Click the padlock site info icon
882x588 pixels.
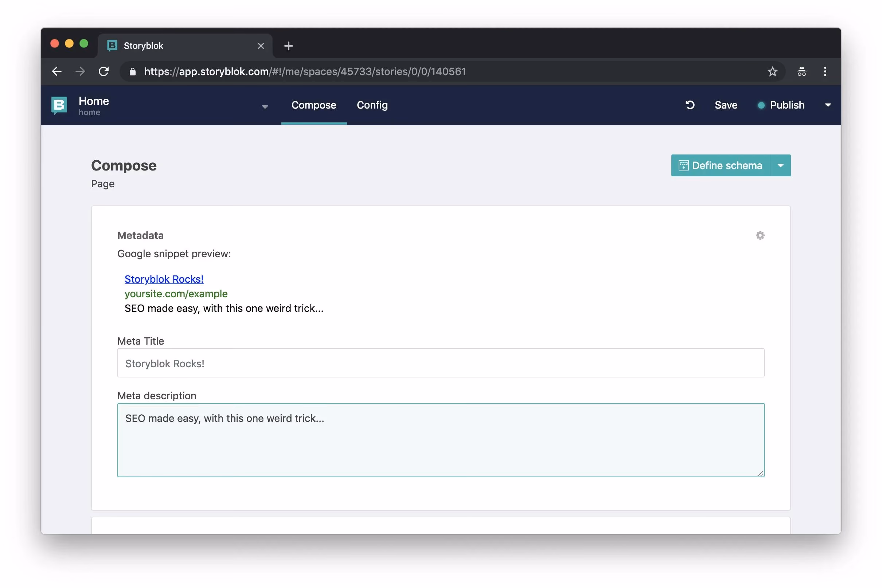tap(132, 71)
